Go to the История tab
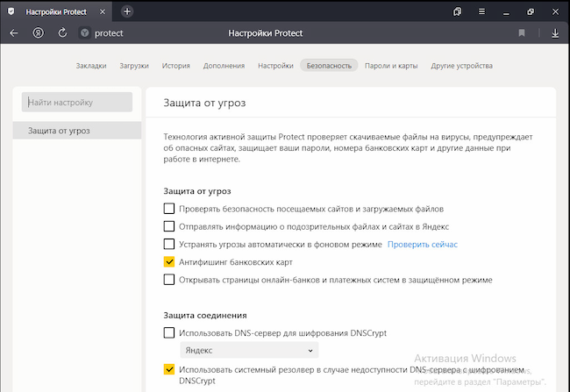This screenshot has height=392, width=570. [x=175, y=66]
